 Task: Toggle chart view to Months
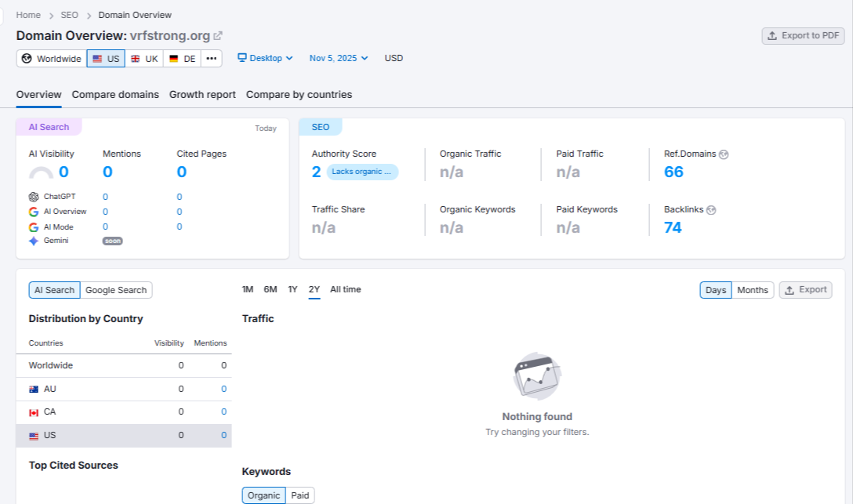coord(753,290)
